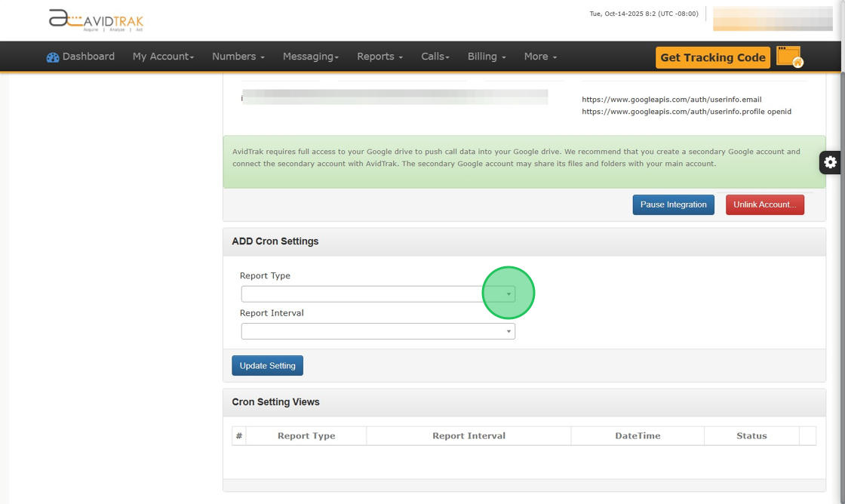
Task: Click the userinfo.profile openid scope text
Action: (687, 112)
